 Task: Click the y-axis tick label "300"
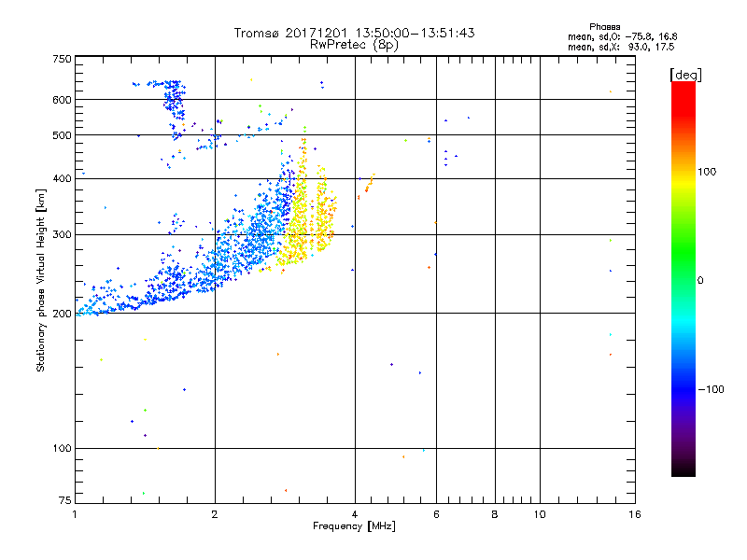pyautogui.click(x=62, y=234)
